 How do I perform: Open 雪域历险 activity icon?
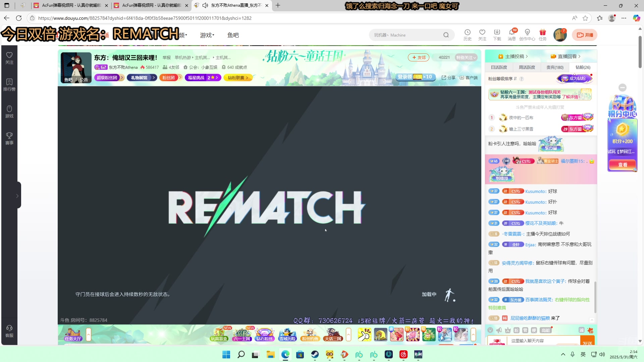tap(287, 334)
